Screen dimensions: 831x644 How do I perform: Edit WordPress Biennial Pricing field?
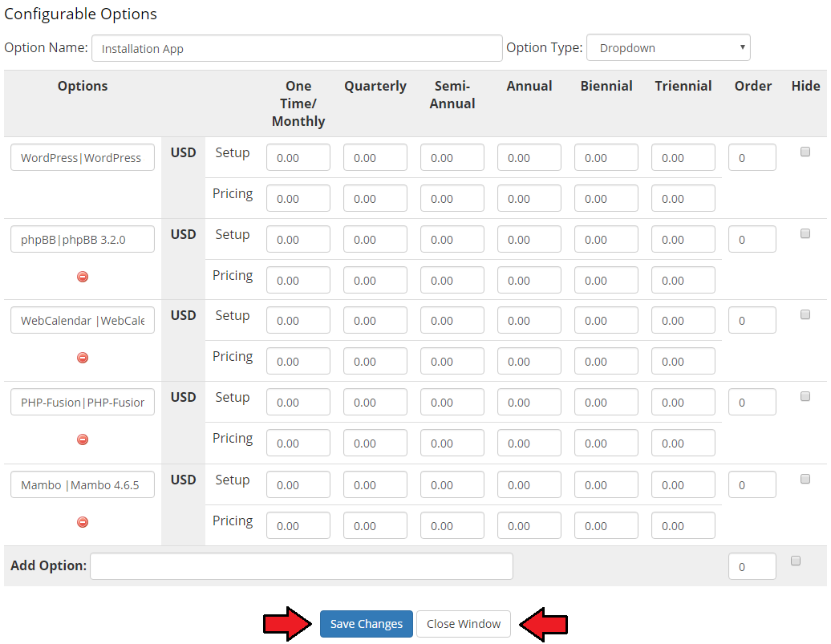[606, 198]
